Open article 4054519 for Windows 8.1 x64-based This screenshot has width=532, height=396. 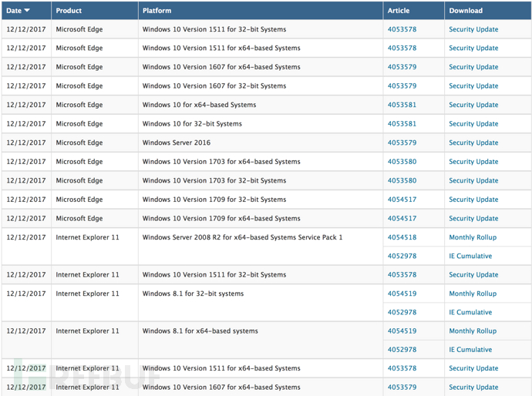click(402, 331)
